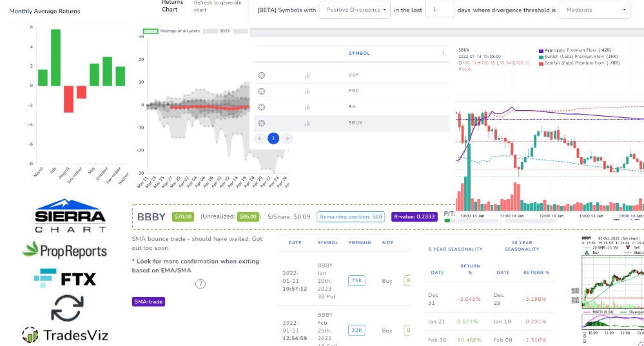Click the circled 7 icon under the notes
Viewport: 644px width, 346px height.
(200, 284)
